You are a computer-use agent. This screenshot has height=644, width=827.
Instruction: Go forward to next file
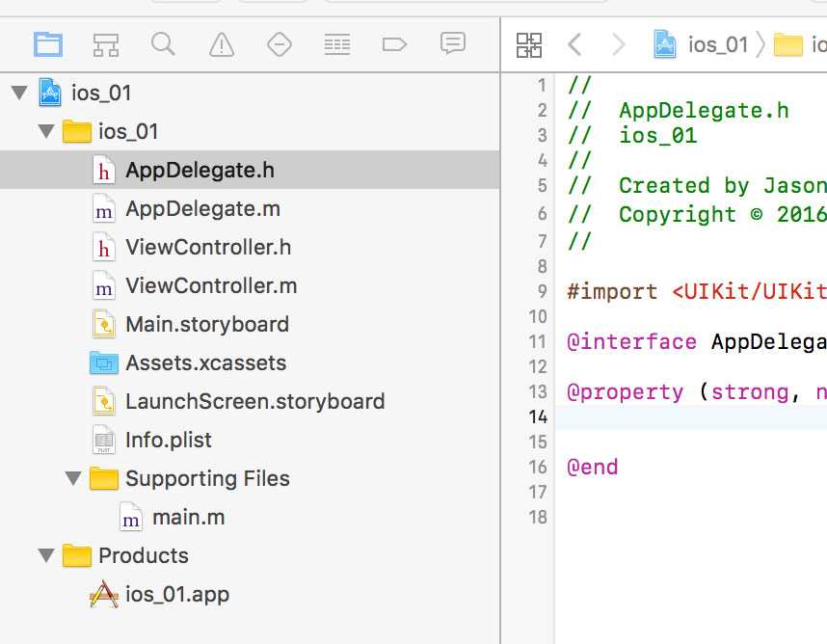(x=618, y=44)
